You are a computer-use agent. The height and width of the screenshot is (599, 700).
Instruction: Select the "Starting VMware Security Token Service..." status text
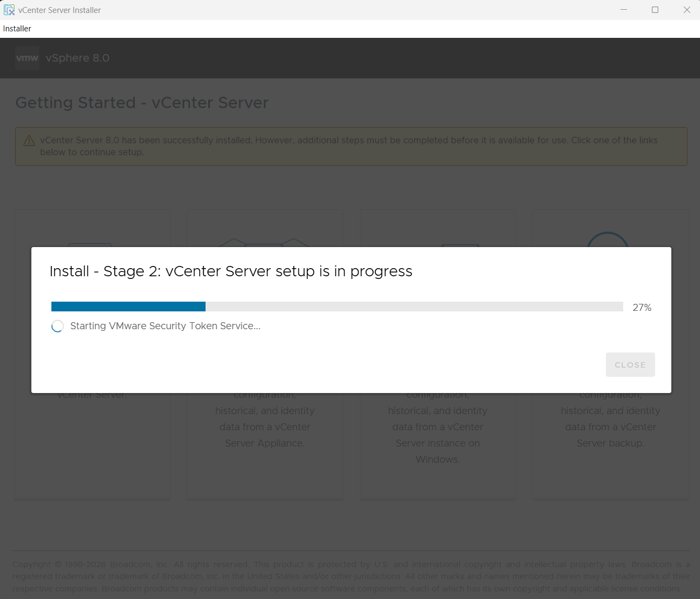166,326
